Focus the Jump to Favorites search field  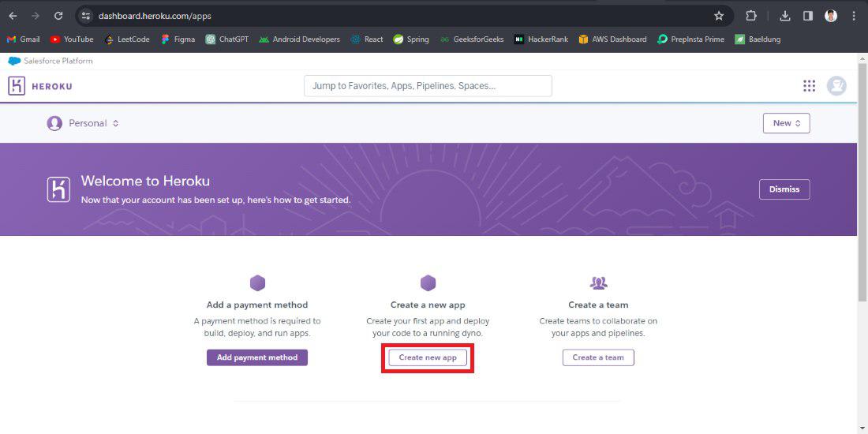point(428,86)
